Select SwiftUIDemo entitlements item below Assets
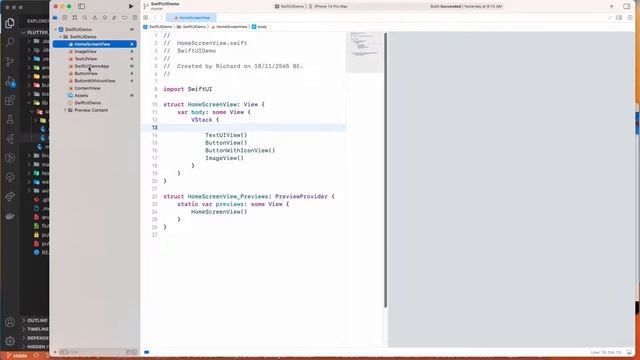Image resolution: width=640 pixels, height=360 pixels. [x=87, y=103]
